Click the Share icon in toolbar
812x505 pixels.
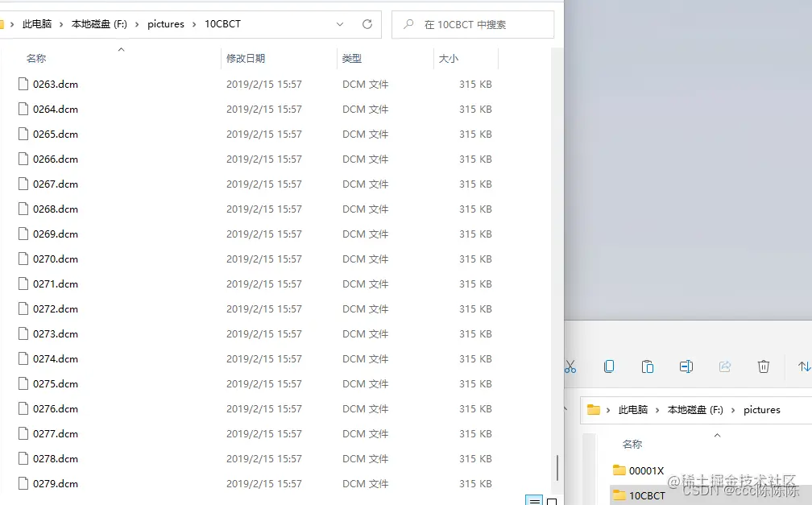tap(725, 366)
